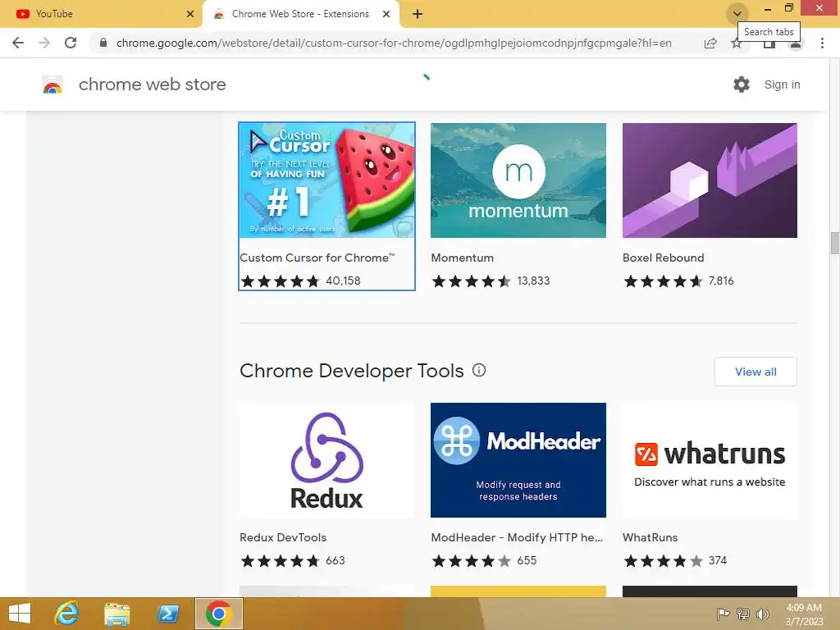Click Custom Cursor for Chrome title
Viewport: 840px width, 630px height.
pyautogui.click(x=317, y=258)
